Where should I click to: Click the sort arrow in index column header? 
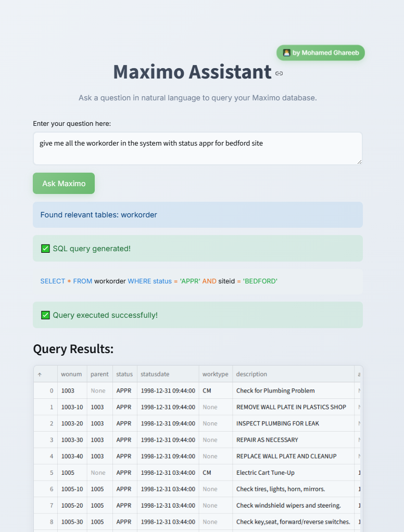[x=40, y=374]
